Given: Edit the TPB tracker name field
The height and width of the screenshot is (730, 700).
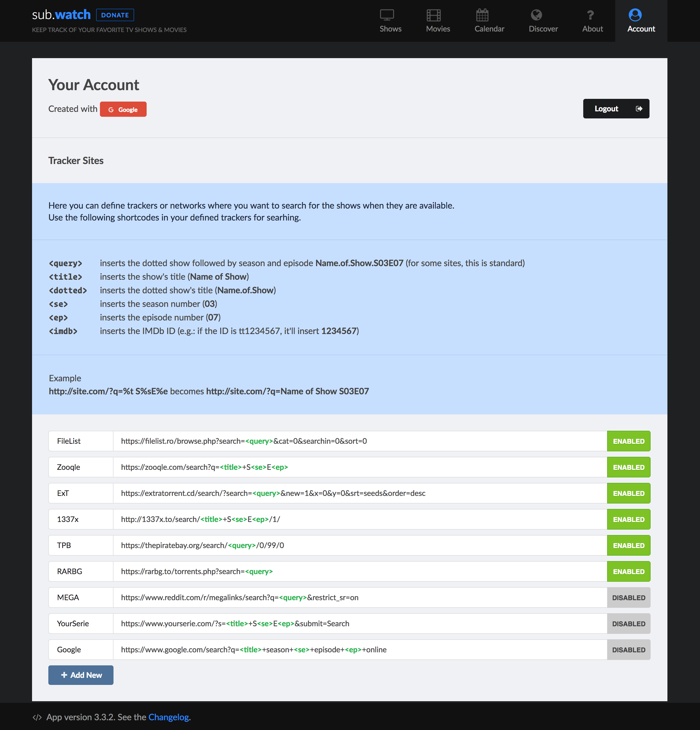Looking at the screenshot, I should pos(81,545).
